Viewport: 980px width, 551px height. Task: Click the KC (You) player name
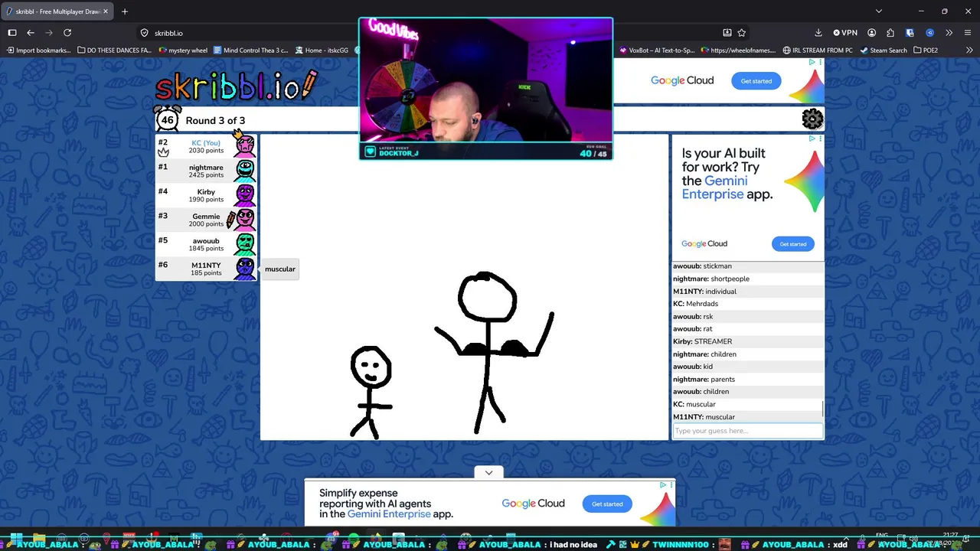point(205,142)
